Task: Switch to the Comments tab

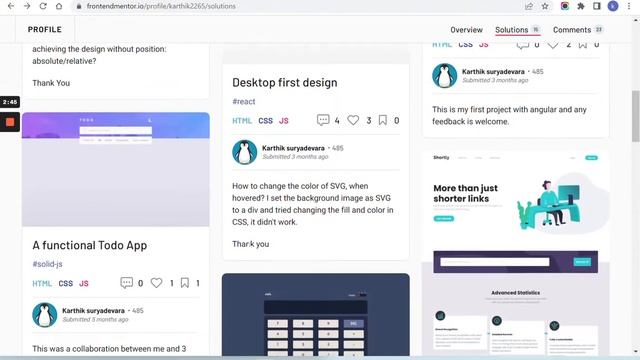Action: (x=578, y=30)
